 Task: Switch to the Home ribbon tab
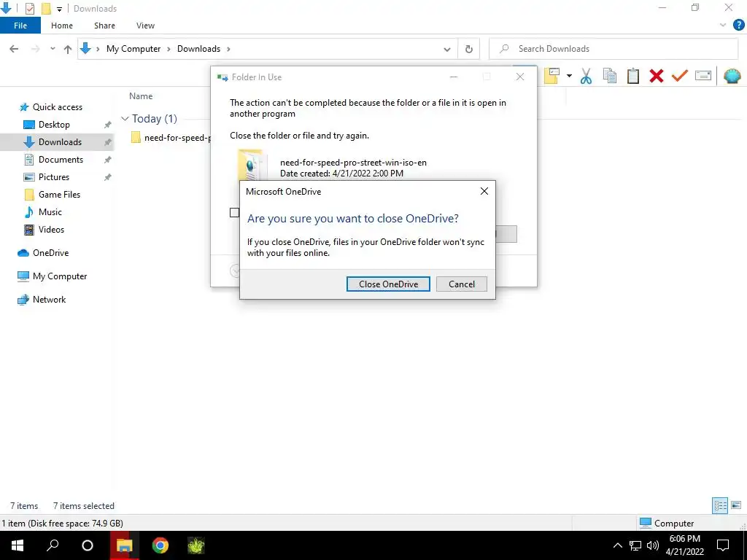[x=62, y=26]
